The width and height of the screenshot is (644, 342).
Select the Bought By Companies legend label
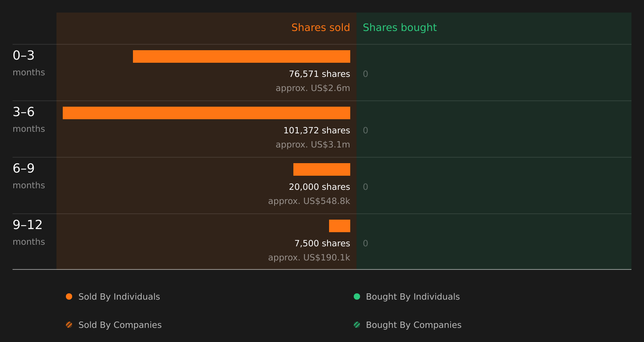point(413,325)
